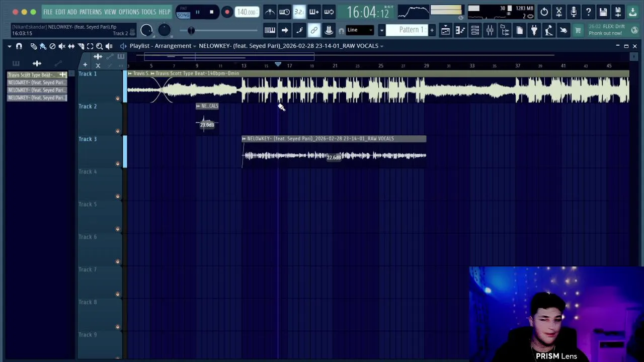This screenshot has width=644, height=362.
Task: Click the Pattern 1 name field
Action: 408,30
